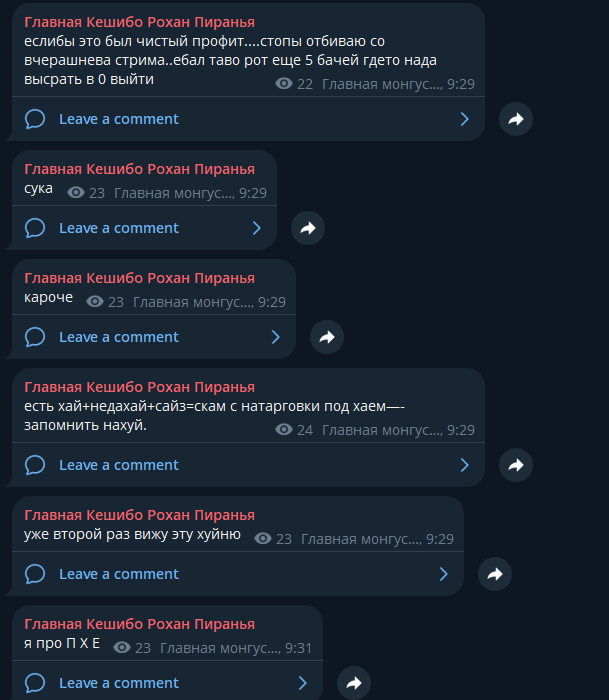The image size is (609, 700).
Task: Forward the «сука» post using the share icon
Action: [308, 228]
